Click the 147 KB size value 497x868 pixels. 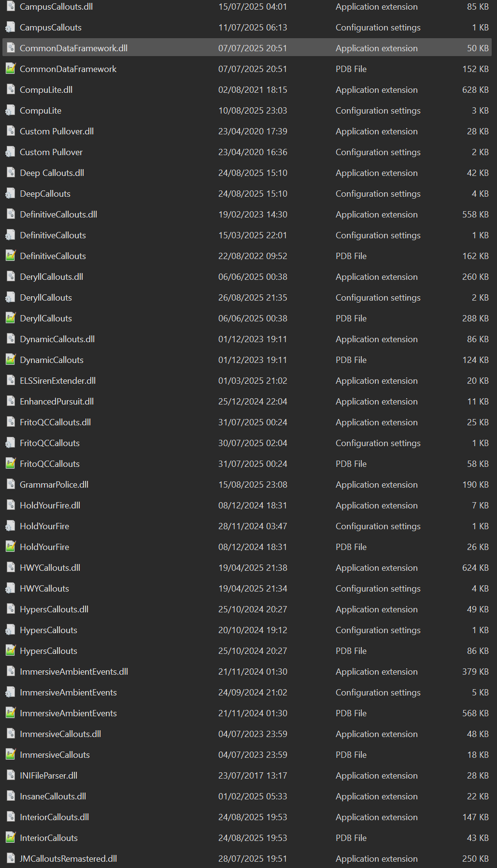click(475, 817)
